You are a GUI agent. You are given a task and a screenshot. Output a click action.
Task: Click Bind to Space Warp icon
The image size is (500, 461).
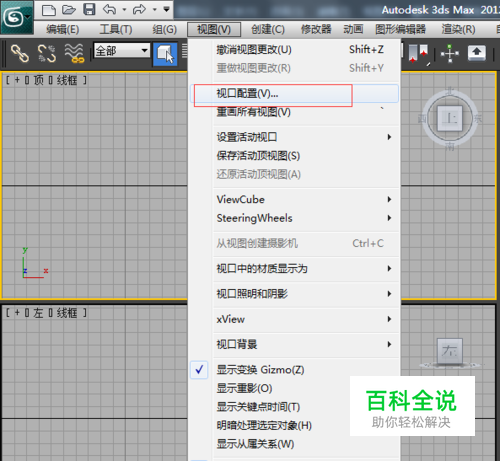tap(74, 53)
